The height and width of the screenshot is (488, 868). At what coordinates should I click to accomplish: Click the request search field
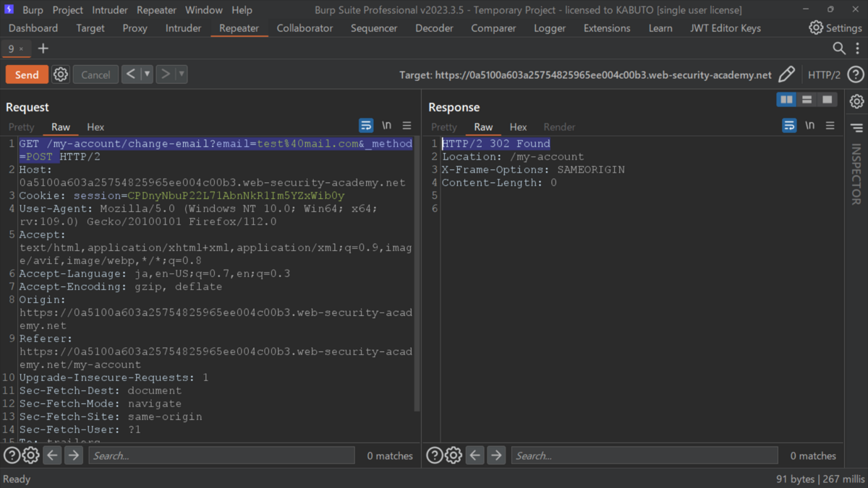click(x=221, y=455)
